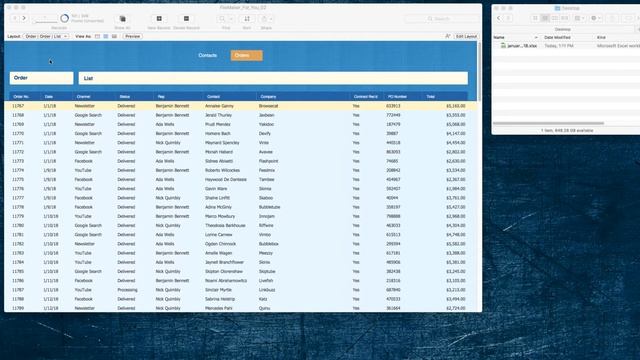Click the Find magnifier icon
The width and height of the screenshot is (640, 360).
tap(222, 19)
